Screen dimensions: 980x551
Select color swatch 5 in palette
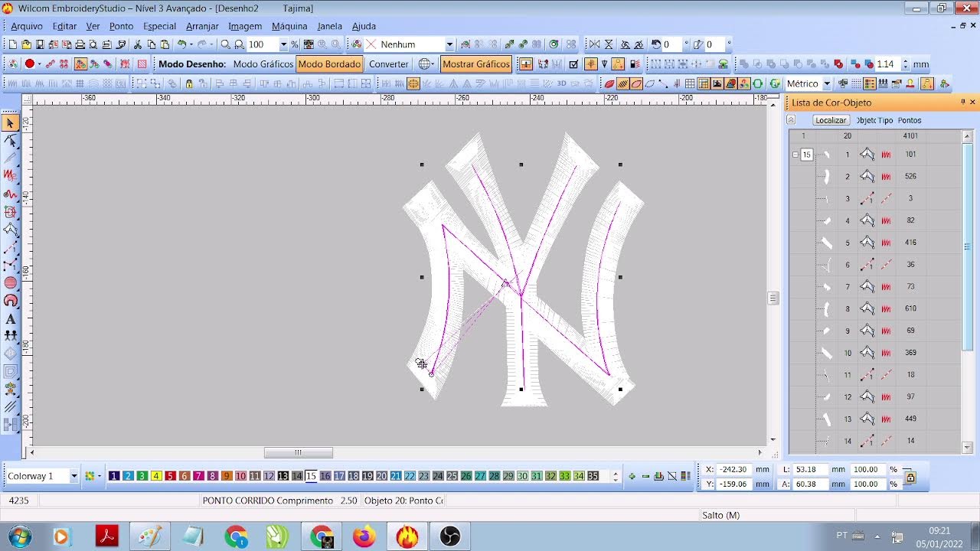[170, 476]
